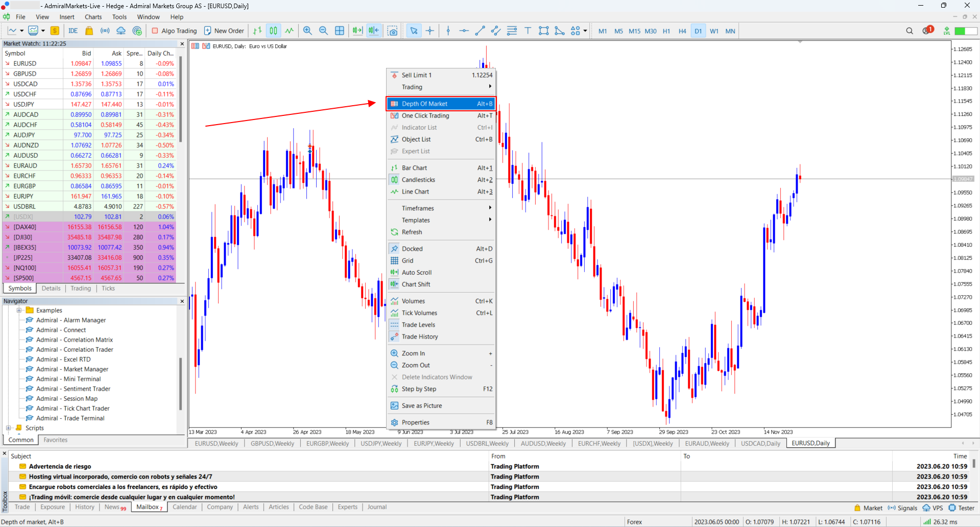Image resolution: width=980 pixels, height=527 pixels.
Task: Select the trendline drawing tool
Action: (x=480, y=31)
